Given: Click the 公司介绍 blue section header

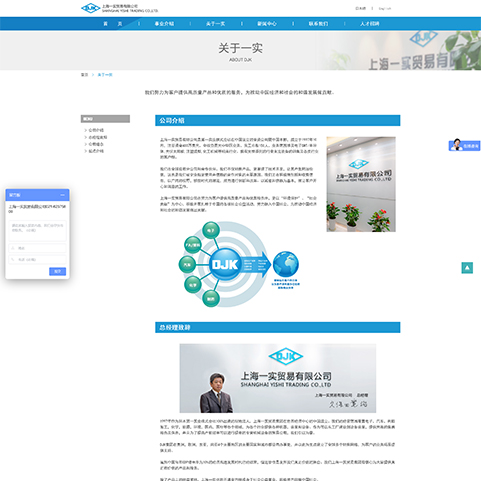Looking at the screenshot, I should point(278,120).
